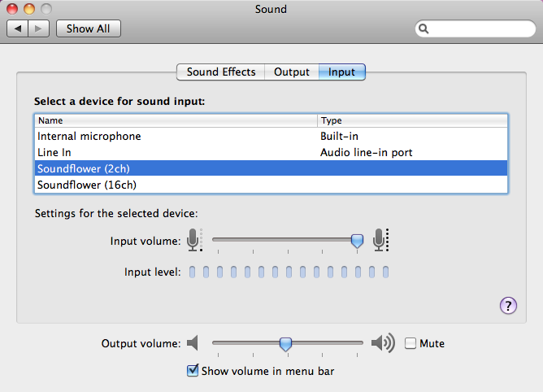Click the Input level meter
The image size is (543, 392).
[289, 272]
